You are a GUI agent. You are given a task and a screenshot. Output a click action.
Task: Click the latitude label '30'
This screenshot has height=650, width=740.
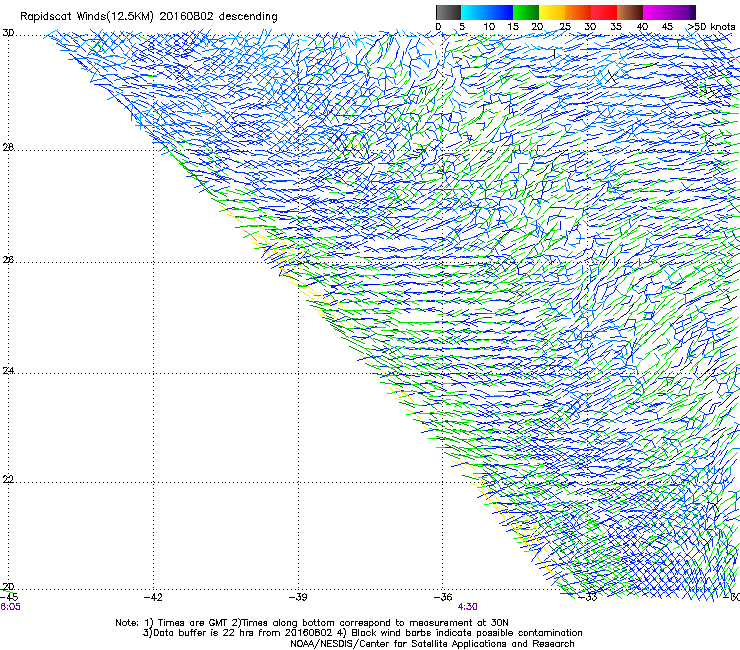(x=8, y=33)
